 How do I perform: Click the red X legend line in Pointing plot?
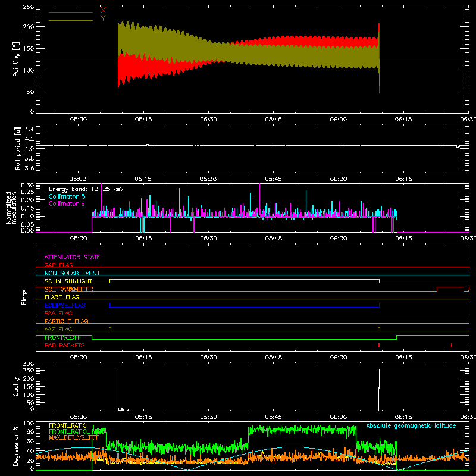71,12
